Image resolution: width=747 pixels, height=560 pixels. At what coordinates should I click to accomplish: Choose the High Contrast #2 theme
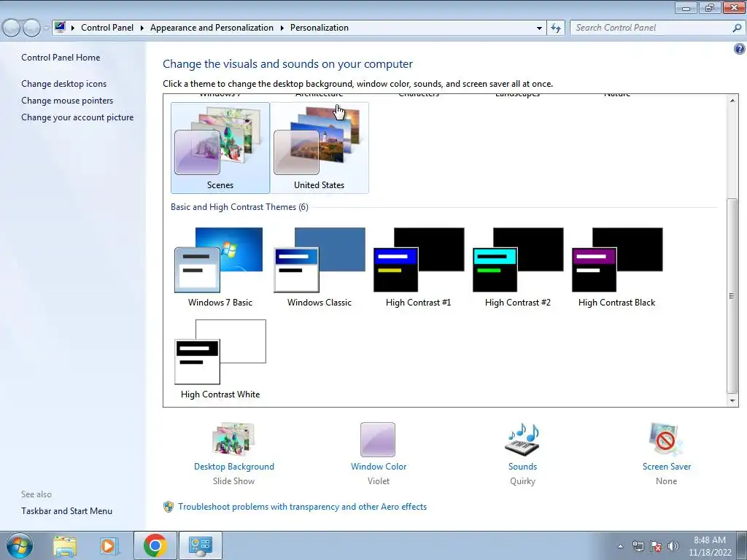(x=518, y=267)
